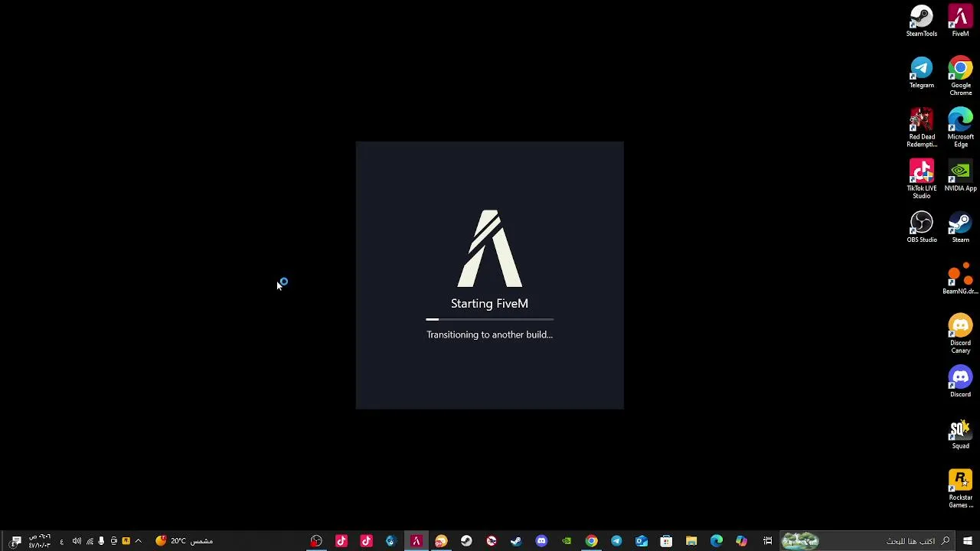This screenshot has height=551, width=980.
Task: Open Microsoft Store from the taskbar
Action: point(666,541)
